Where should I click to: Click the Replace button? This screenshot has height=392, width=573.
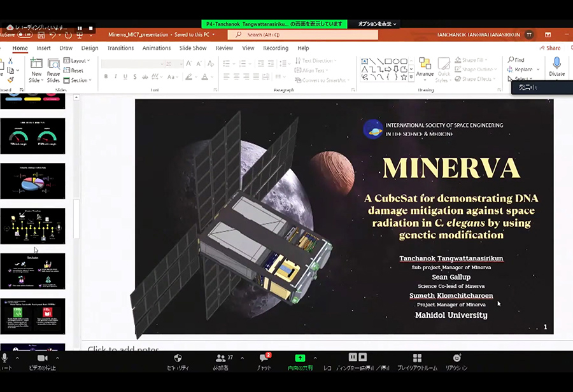523,69
